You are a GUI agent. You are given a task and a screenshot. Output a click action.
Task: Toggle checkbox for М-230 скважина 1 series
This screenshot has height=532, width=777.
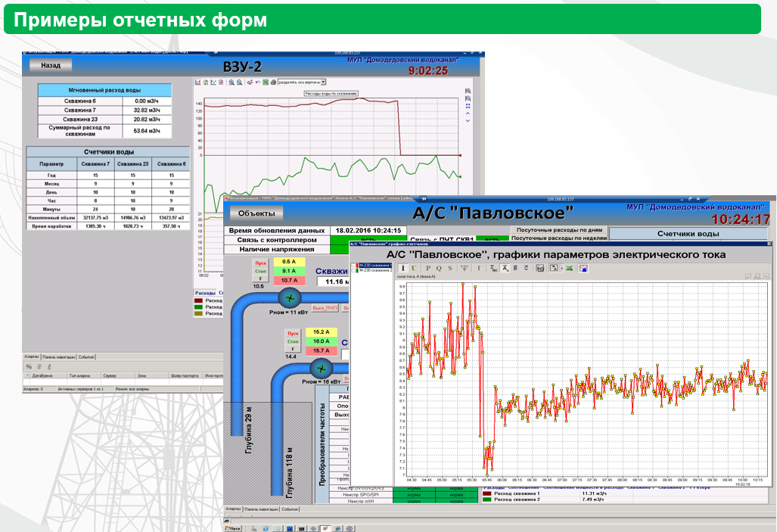354,266
